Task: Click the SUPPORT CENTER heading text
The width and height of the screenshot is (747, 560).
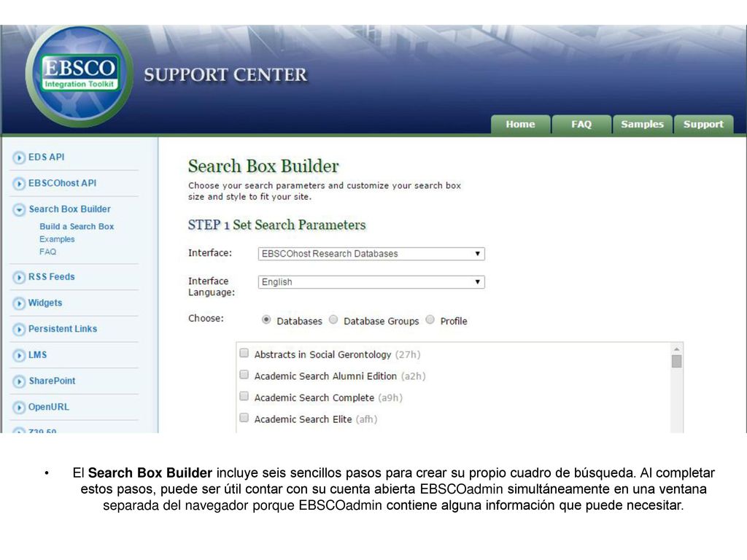Action: tap(226, 75)
